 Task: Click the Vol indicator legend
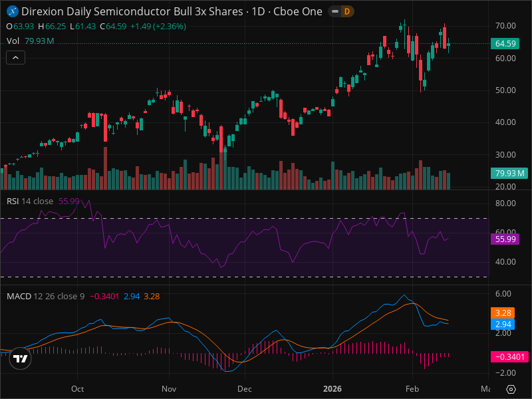click(x=13, y=41)
